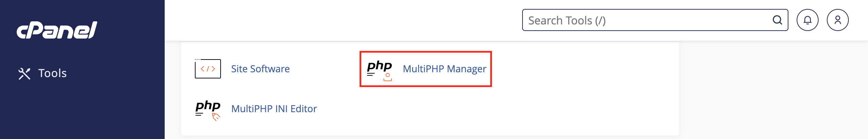This screenshot has width=868, height=139.
Task: Open the MultiPHP Manager php icon
Action: click(379, 70)
